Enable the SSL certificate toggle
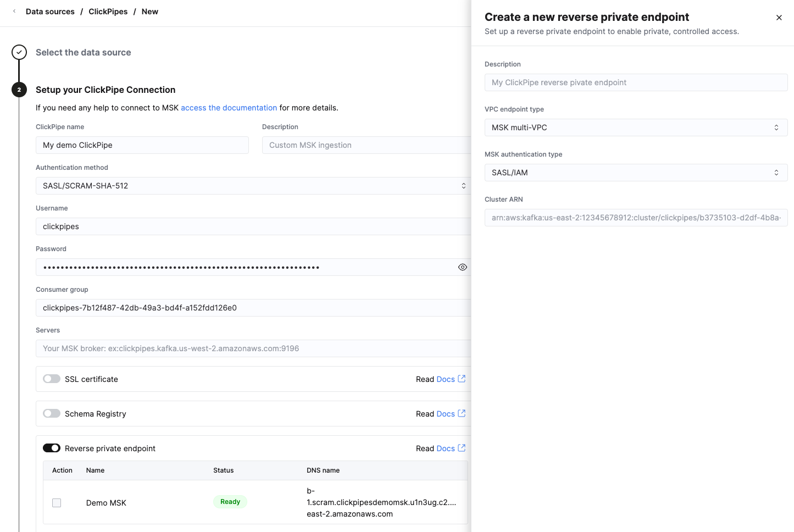The width and height of the screenshot is (794, 532). 52,379
